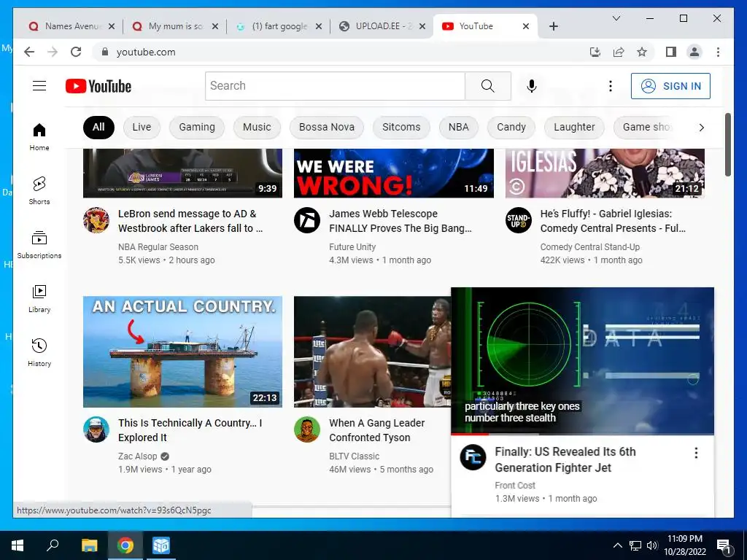
Task: Share this page icon in address bar
Action: tap(619, 52)
